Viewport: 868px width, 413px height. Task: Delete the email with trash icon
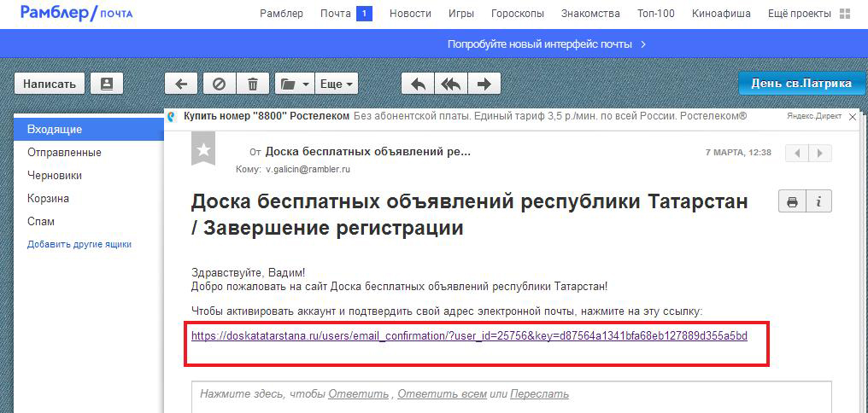coord(253,84)
